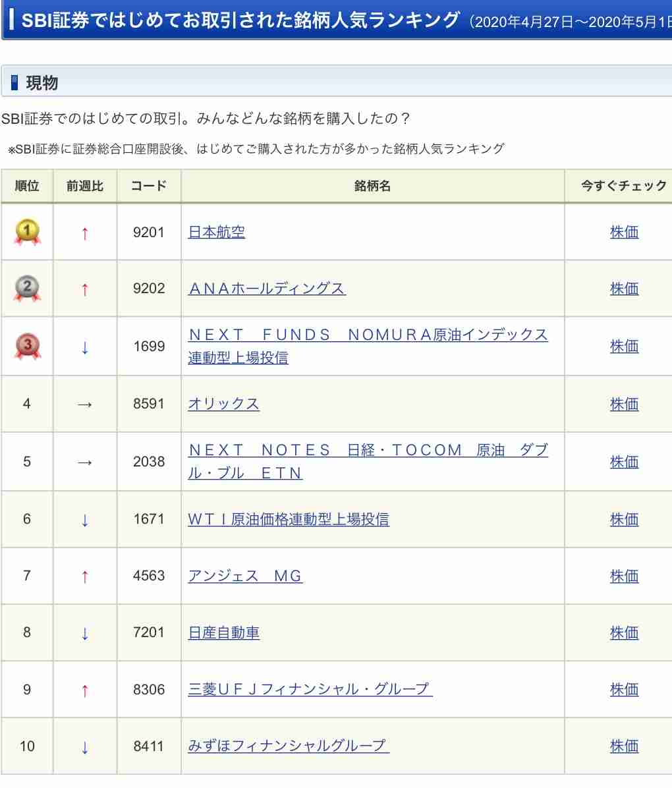Click the right arrow for オリックス
This screenshot has width=672, height=788.
point(85,405)
